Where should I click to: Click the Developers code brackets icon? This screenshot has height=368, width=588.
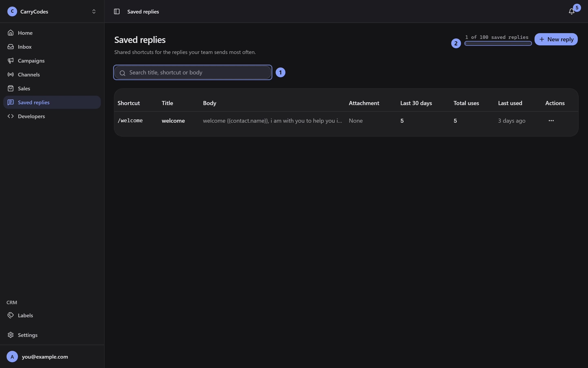tap(10, 116)
